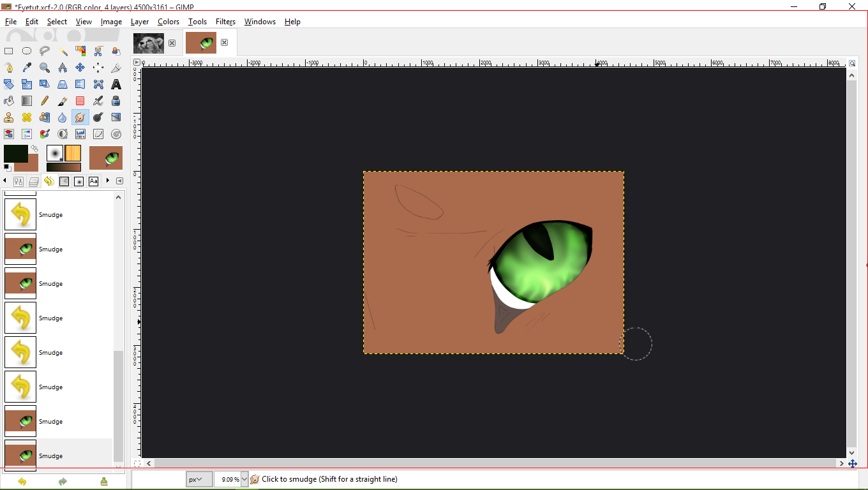
Task: Select the Clone stamp tool
Action: pyautogui.click(x=9, y=117)
